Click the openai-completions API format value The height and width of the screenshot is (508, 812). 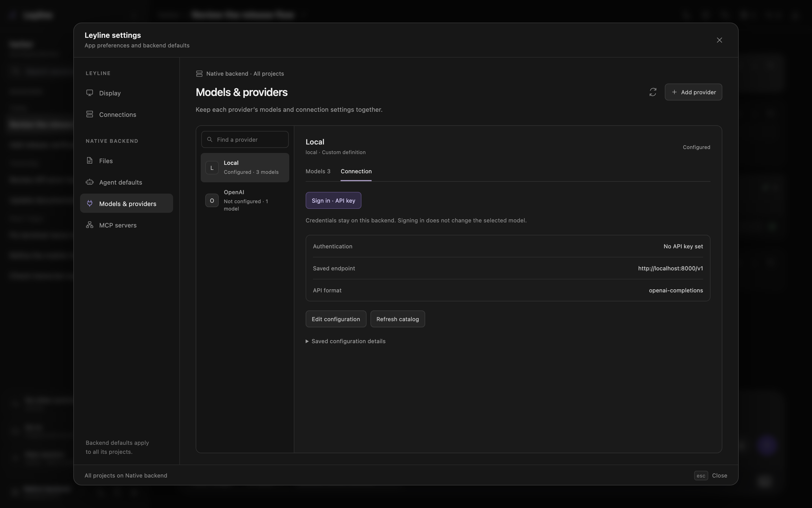pyautogui.click(x=676, y=291)
